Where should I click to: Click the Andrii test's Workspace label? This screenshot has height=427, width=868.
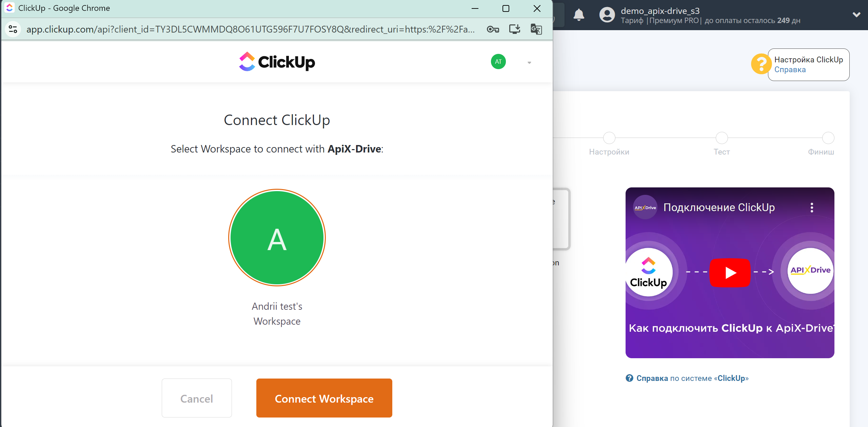click(277, 314)
